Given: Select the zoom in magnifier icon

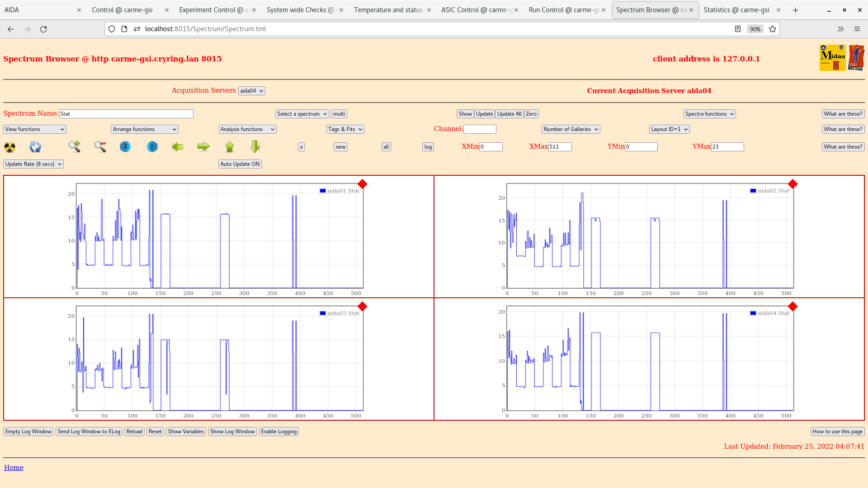Looking at the screenshot, I should [75, 147].
